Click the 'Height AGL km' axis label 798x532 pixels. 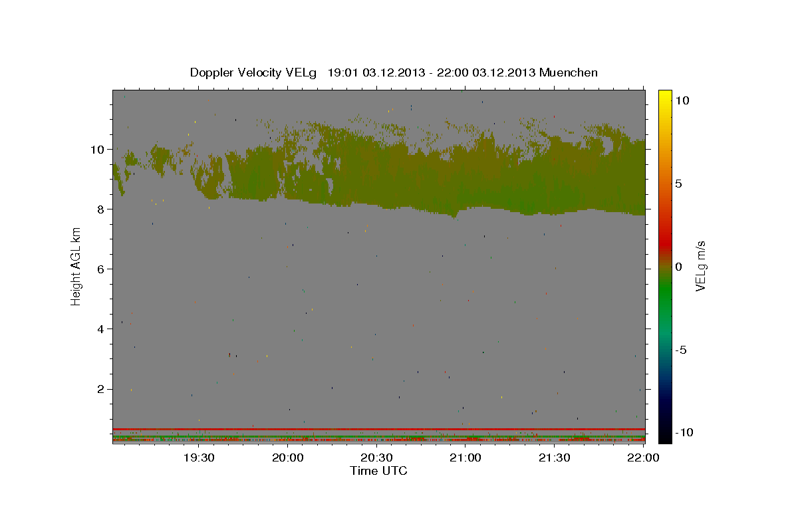tap(76, 267)
